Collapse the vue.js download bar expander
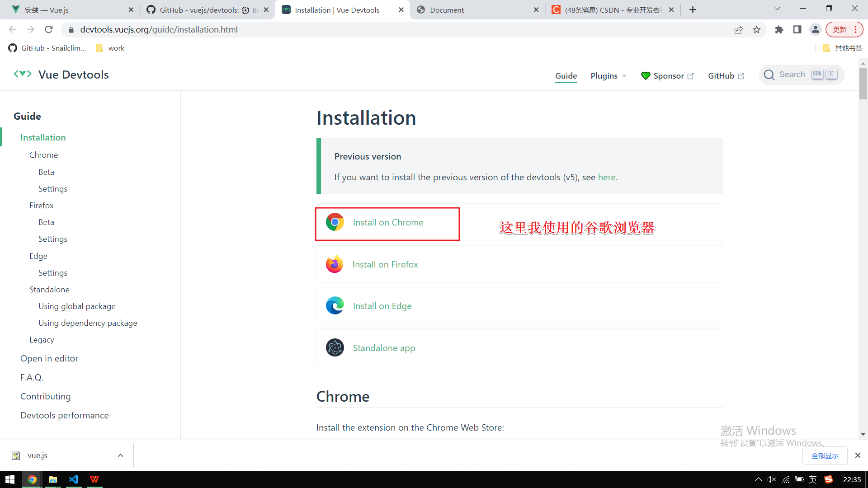Viewport: 868px width, 488px height. [120, 455]
